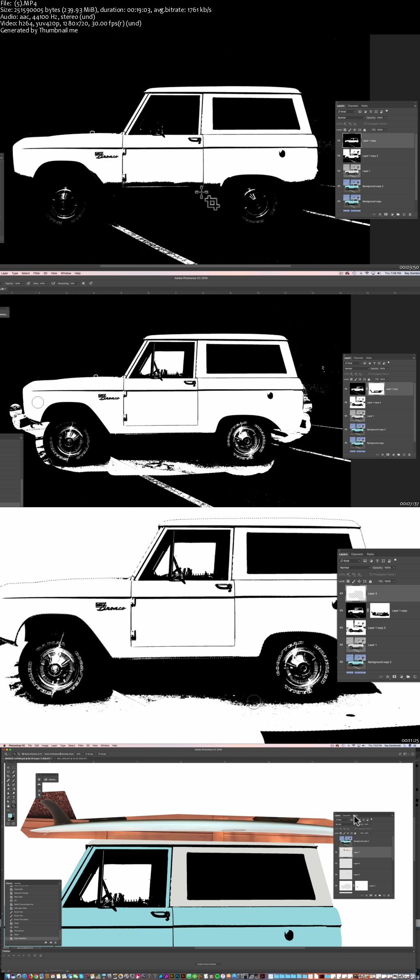
Task: Hide Layer 3 using its eye icon
Action: point(336,875)
